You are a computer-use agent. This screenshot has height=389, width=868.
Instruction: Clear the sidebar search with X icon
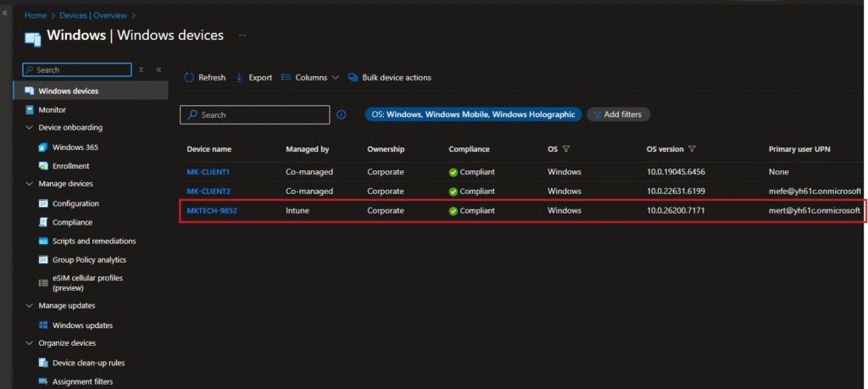[142, 69]
